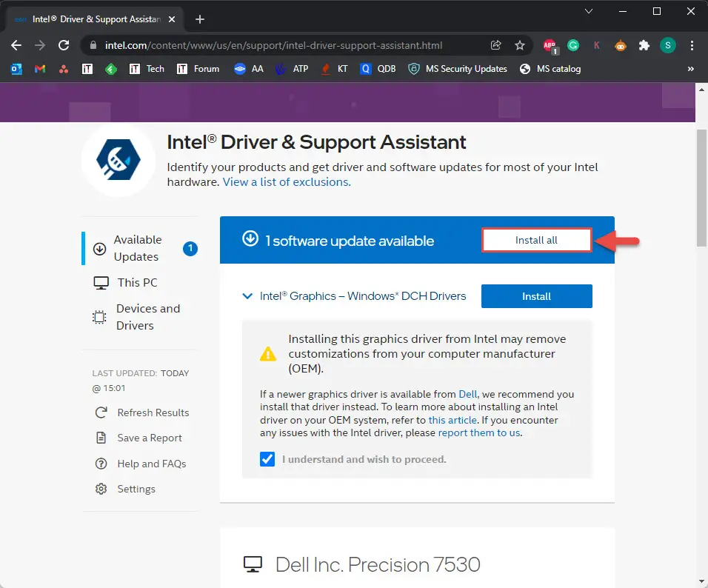Screen dimensions: 708x588
Task: Open the Grammarly extension icon
Action: 573,45
